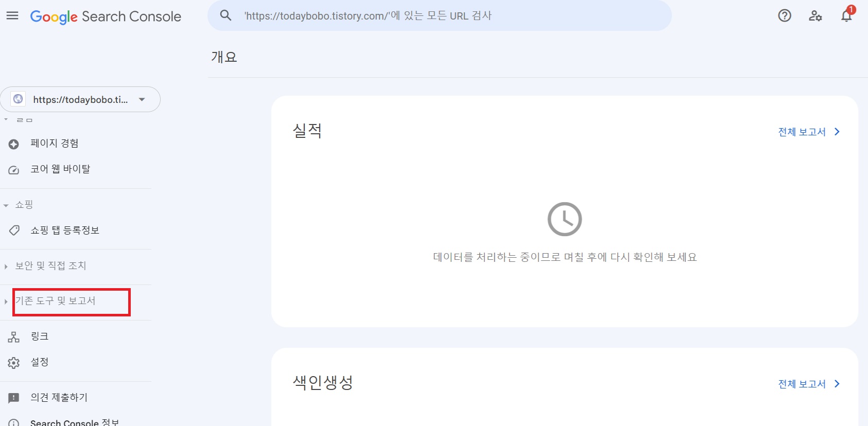Click the property globe favicon
Screen dimensions: 868x426
click(18, 99)
